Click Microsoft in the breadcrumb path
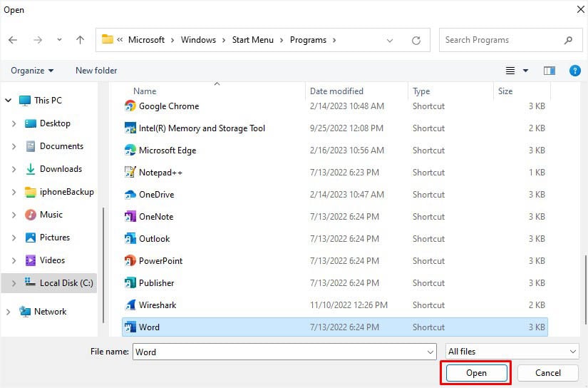588x388 pixels. coord(146,40)
